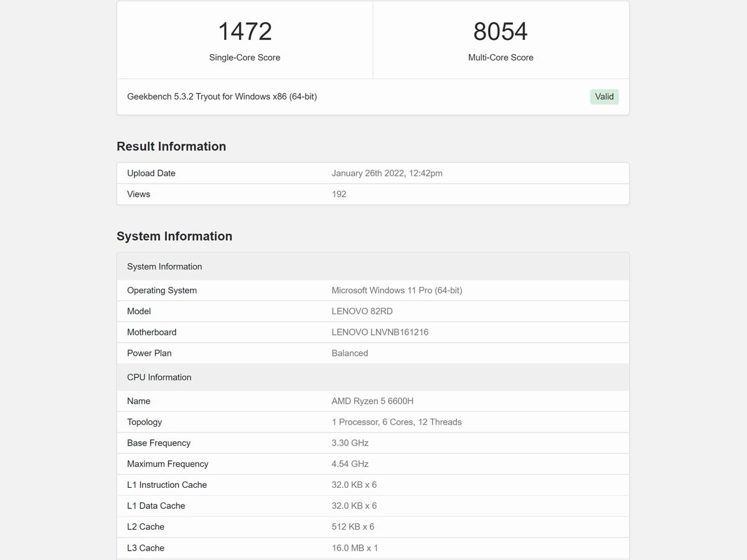This screenshot has width=747, height=560.
Task: Select the L1 Instruction Cache 32.0 KB x 6 value
Action: 354,485
